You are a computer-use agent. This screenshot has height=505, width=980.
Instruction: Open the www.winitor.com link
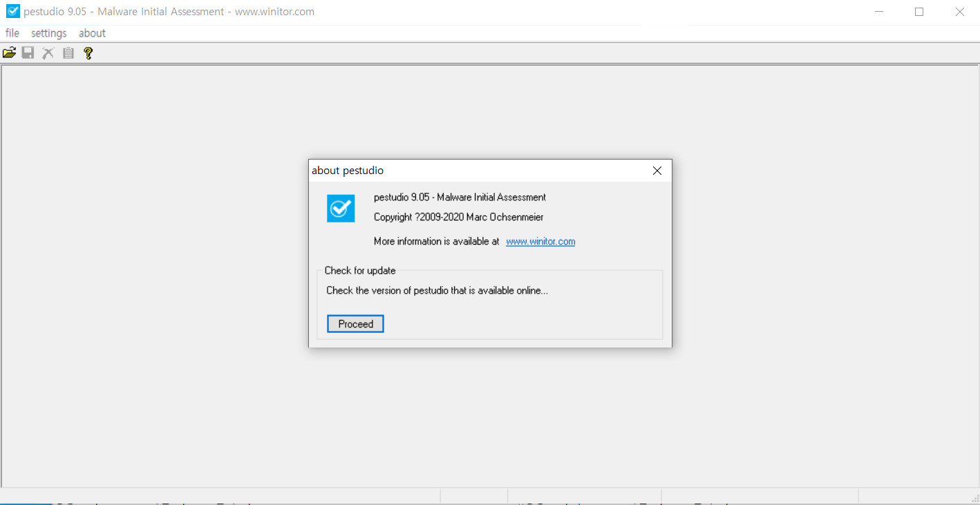(x=540, y=241)
